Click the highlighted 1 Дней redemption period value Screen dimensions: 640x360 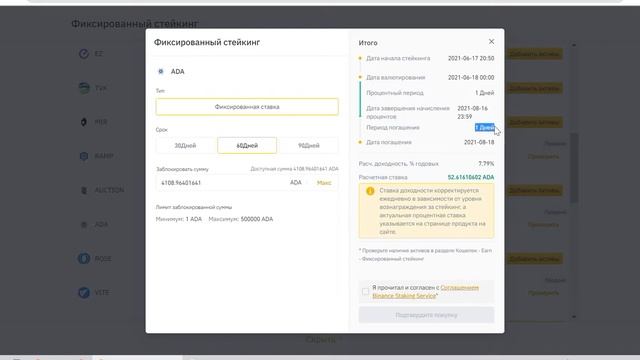[x=484, y=127]
